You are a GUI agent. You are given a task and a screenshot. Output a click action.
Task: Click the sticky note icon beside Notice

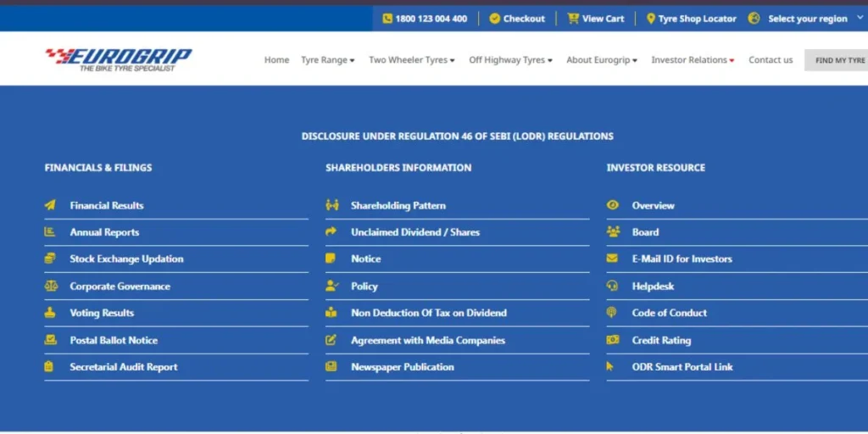click(x=331, y=259)
